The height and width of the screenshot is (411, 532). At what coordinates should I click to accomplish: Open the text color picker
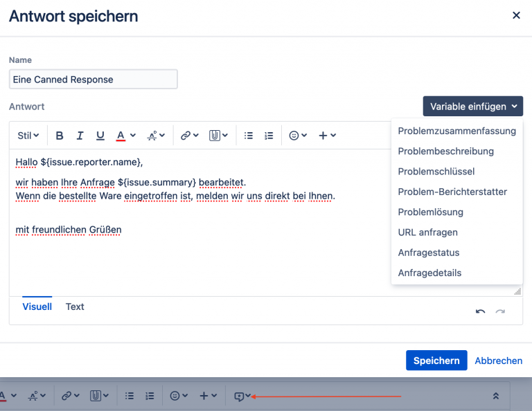coord(125,136)
